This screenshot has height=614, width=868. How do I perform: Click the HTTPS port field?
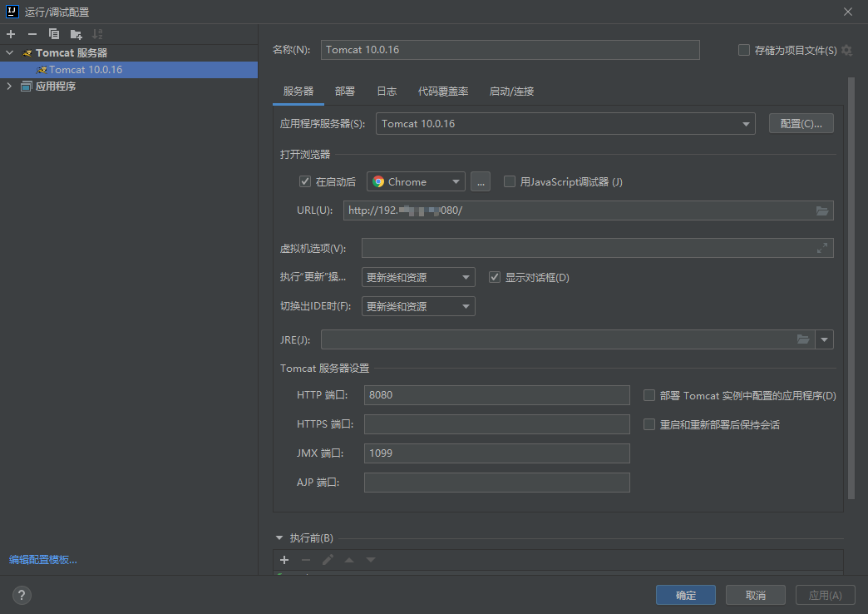point(496,424)
